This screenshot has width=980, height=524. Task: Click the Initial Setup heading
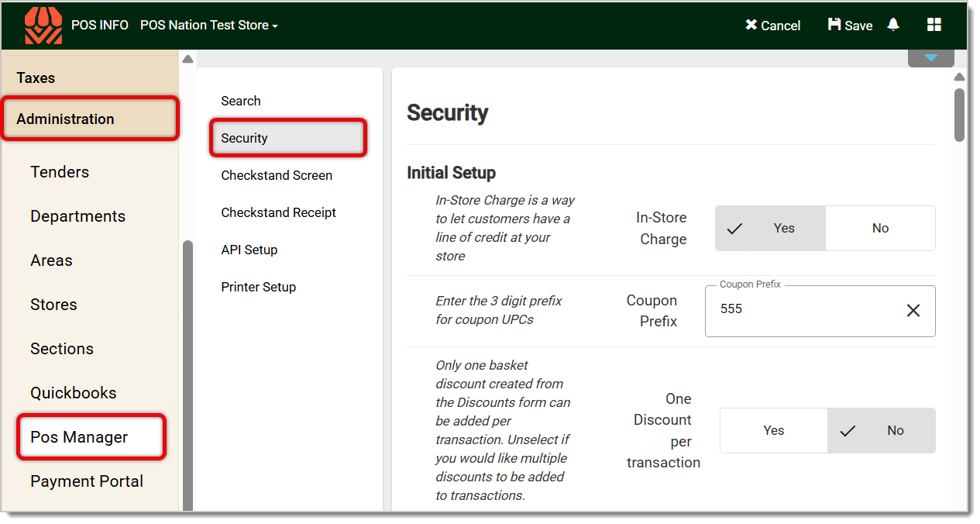point(451,173)
